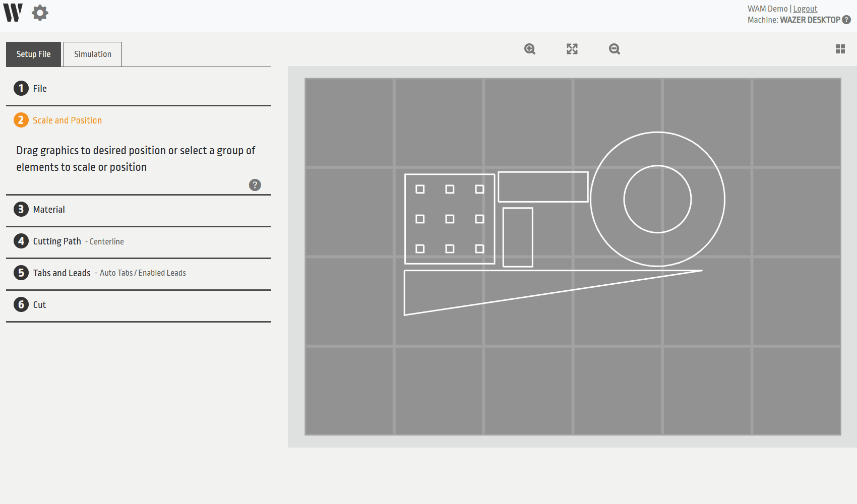
Task: Click the Logout link
Action: 805,9
